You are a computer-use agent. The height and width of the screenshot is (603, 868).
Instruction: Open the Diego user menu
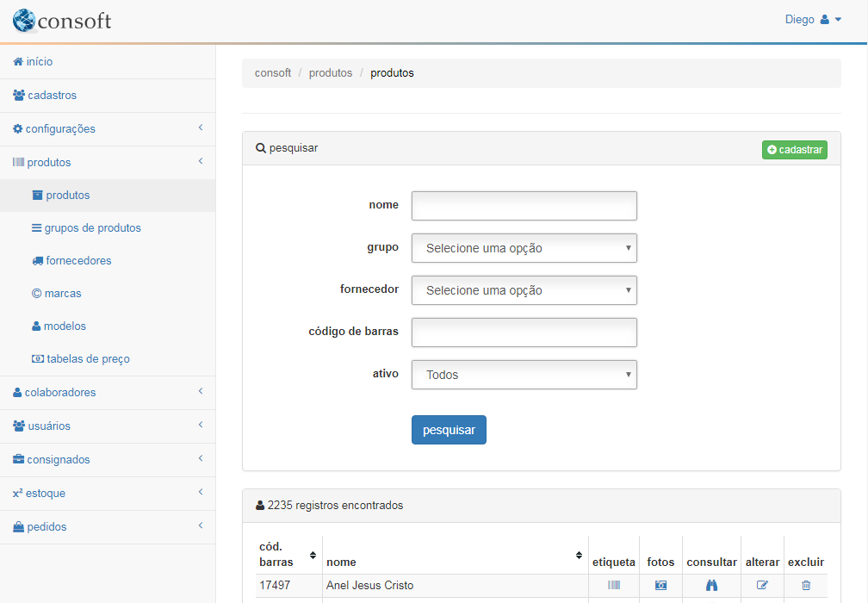pos(813,20)
